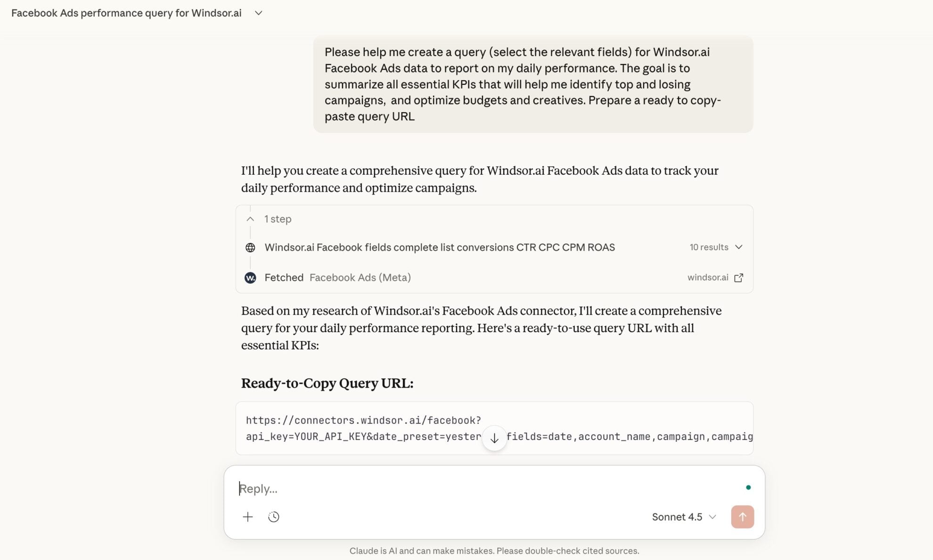
Task: Collapse the "1 step" section
Action: (x=250, y=219)
